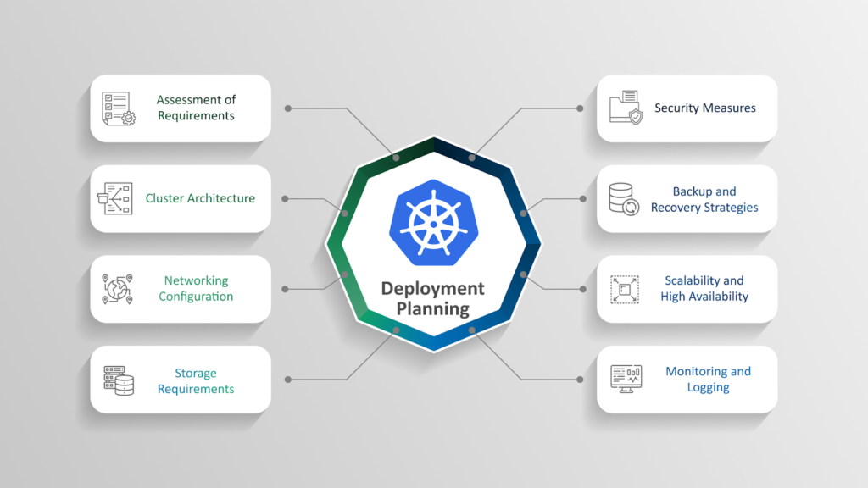Select the Monitoring and Logging card
This screenshot has height=488, width=868.
click(687, 380)
